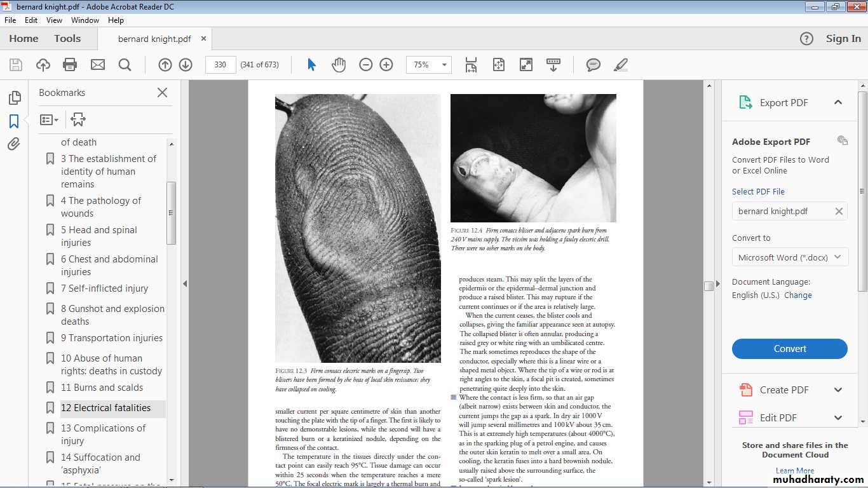This screenshot has height=488, width=868.
Task: Click the Select PDF File link
Action: pyautogui.click(x=758, y=191)
